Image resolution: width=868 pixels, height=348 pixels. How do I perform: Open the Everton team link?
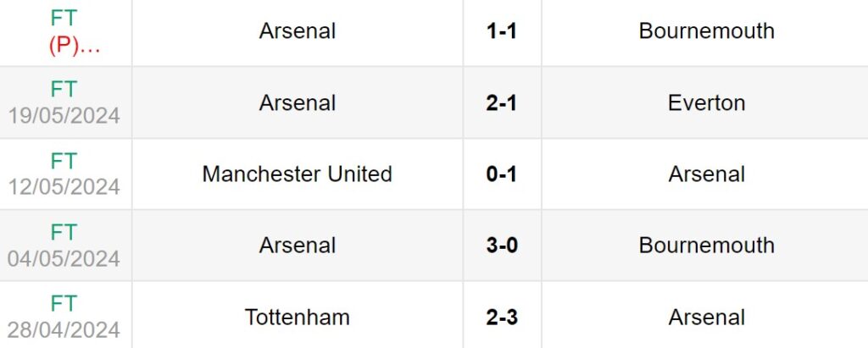[706, 103]
